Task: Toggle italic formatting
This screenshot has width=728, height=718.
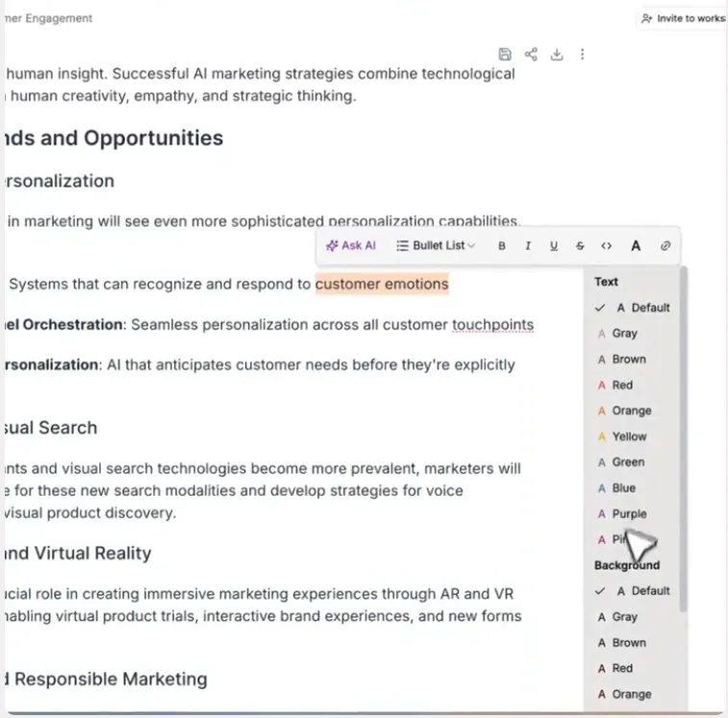Action: 528,246
